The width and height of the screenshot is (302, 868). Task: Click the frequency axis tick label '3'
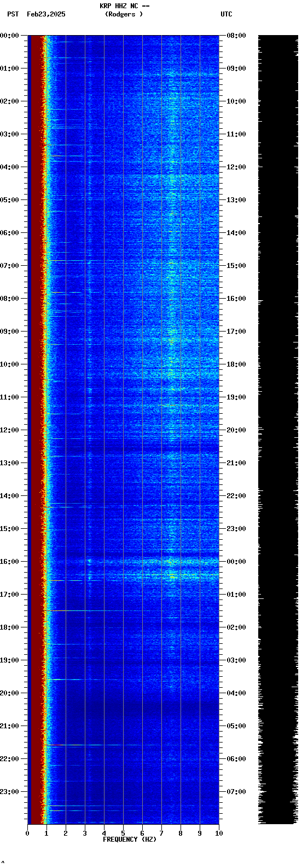click(x=85, y=833)
